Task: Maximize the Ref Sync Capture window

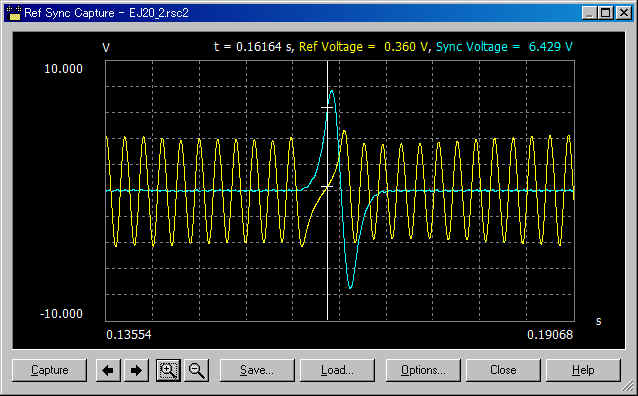Action: [x=606, y=13]
